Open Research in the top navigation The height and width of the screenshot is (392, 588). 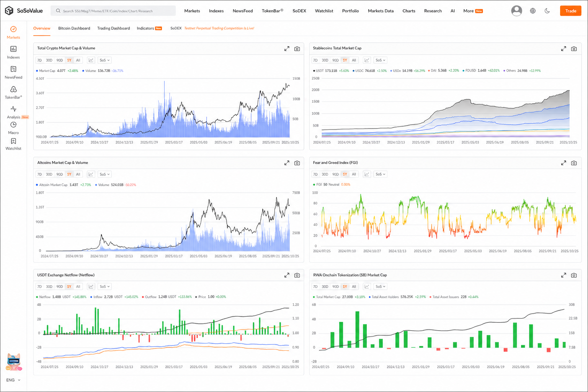click(433, 11)
